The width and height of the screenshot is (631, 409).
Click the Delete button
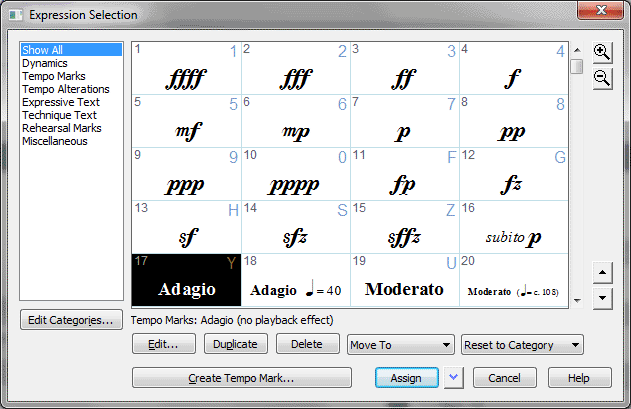pyautogui.click(x=307, y=344)
